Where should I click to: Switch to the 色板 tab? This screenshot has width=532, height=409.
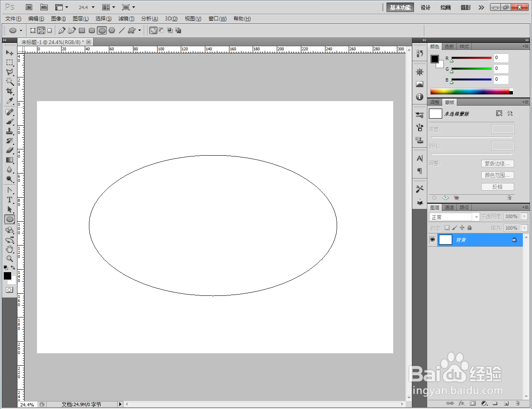pos(449,47)
